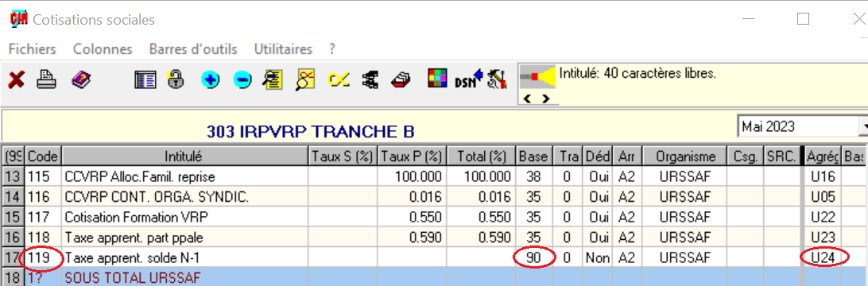Click the next hint right arrow

click(x=545, y=99)
